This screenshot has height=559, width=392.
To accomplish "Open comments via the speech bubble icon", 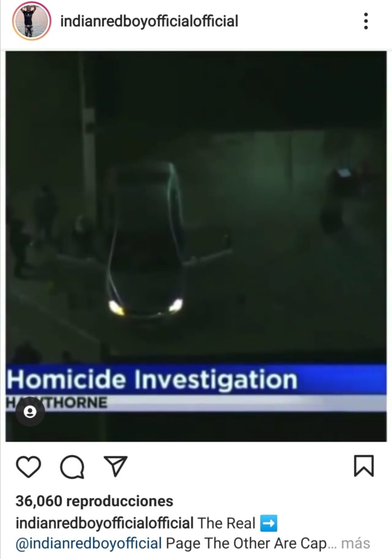I will 72,466.
